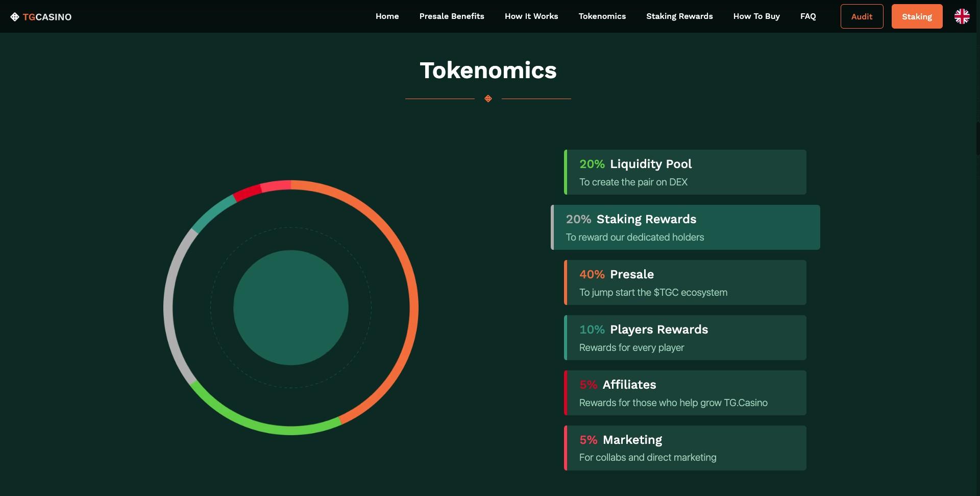Click the teal center circle of chart

[x=291, y=308]
